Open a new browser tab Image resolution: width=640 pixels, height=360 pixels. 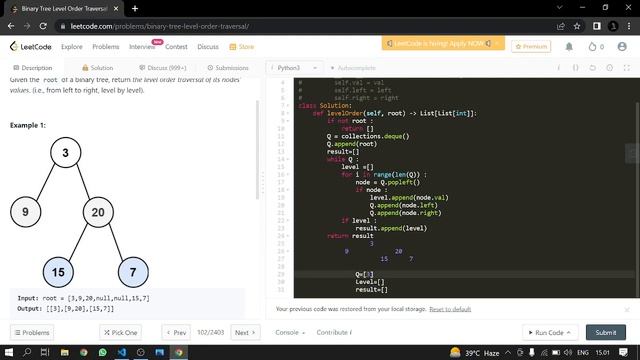tap(135, 8)
